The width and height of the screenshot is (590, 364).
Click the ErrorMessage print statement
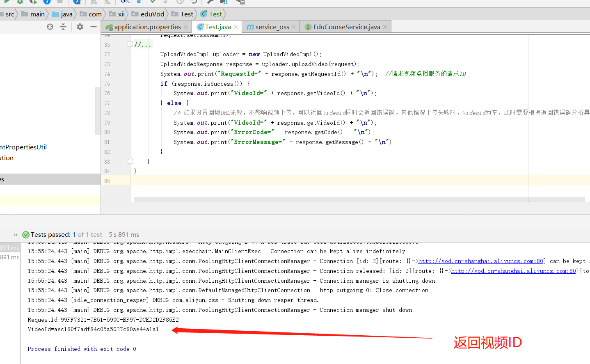point(284,142)
